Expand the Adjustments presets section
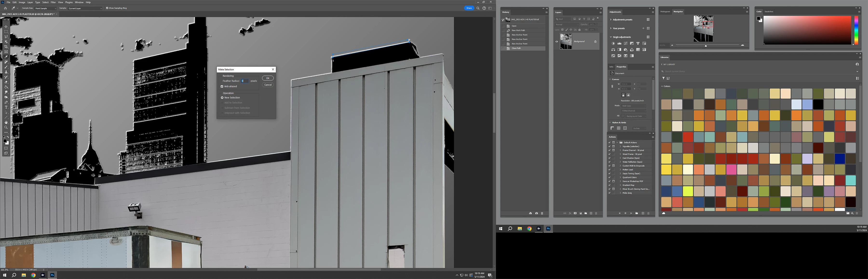This screenshot has height=279, width=868. (x=610, y=20)
